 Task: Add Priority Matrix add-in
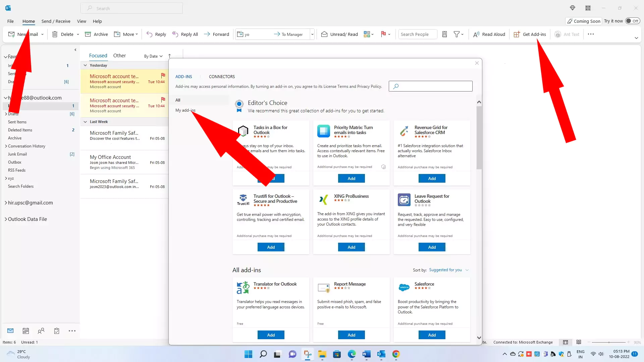351,179
